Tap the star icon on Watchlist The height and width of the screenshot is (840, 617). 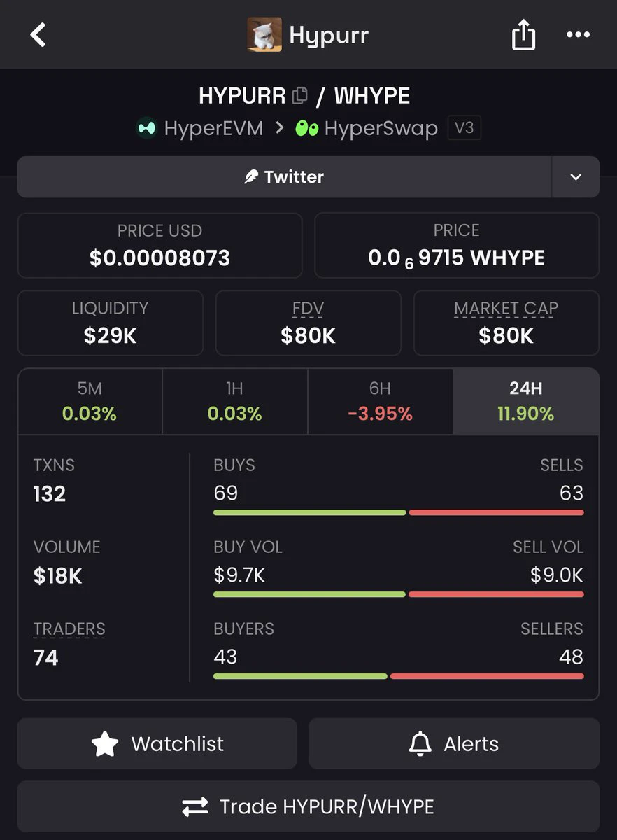pos(105,743)
